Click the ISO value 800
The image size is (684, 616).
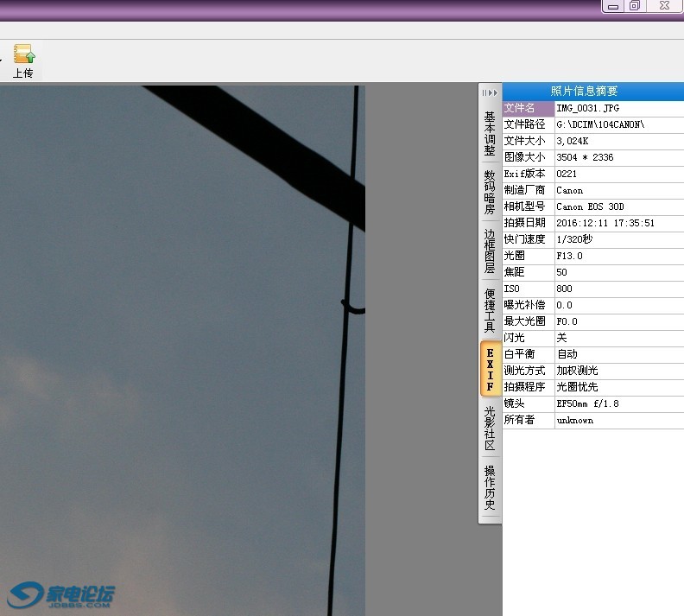pos(564,289)
